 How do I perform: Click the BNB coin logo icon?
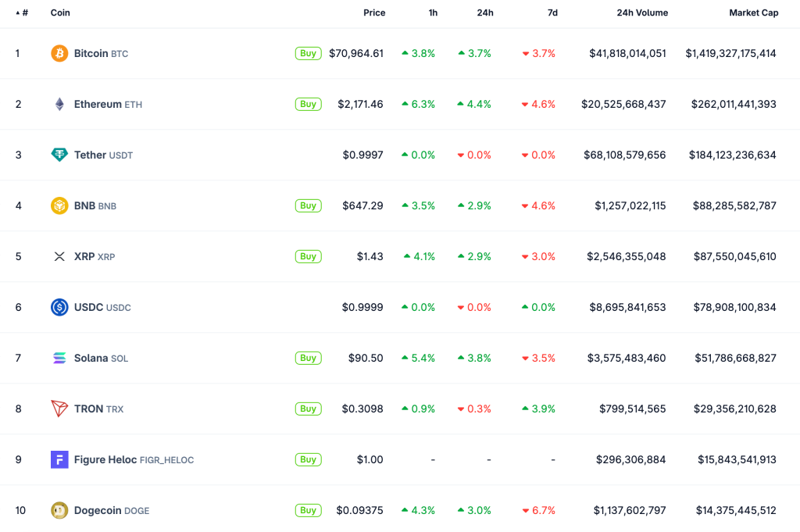[59, 205]
